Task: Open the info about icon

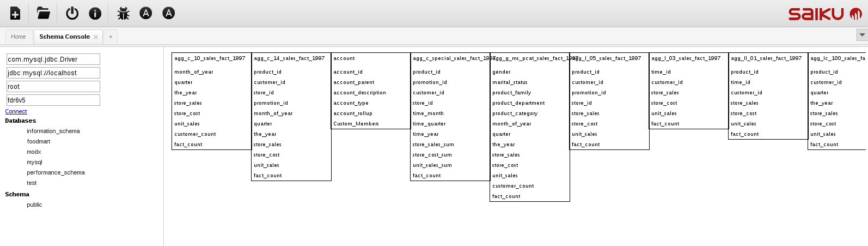Action: 95,13
